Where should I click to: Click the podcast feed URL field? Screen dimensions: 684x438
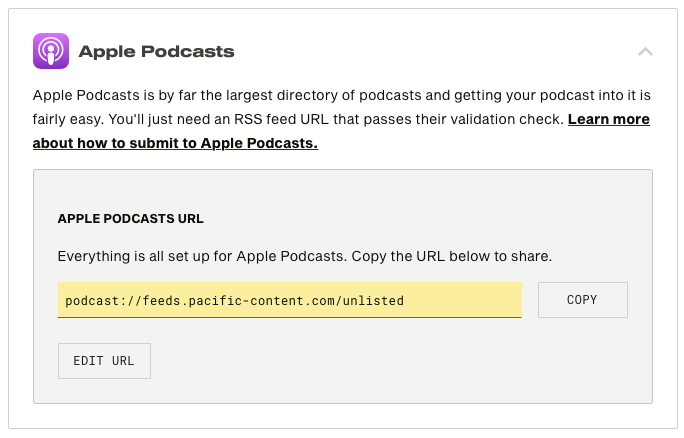289,300
